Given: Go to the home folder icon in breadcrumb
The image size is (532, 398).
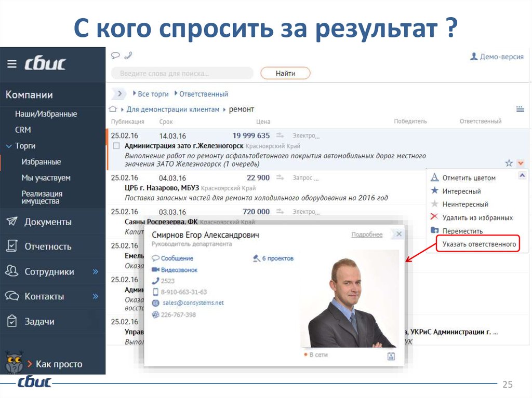Looking at the screenshot, I should point(113,109).
